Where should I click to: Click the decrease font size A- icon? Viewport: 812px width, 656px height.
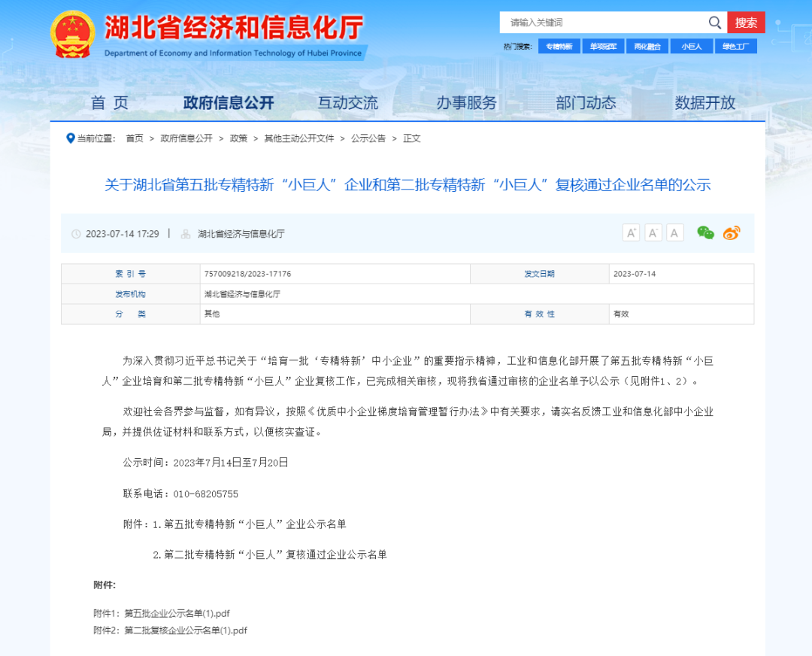tap(653, 233)
